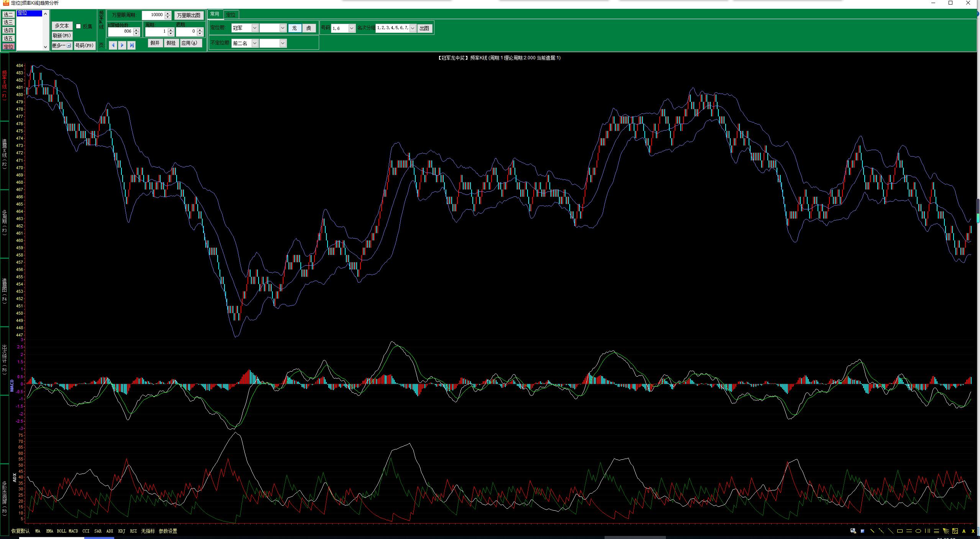Image resolution: width=980 pixels, height=539 pixels.
Task: Open the 不定位胆 前二名 dropdown
Action: click(255, 43)
